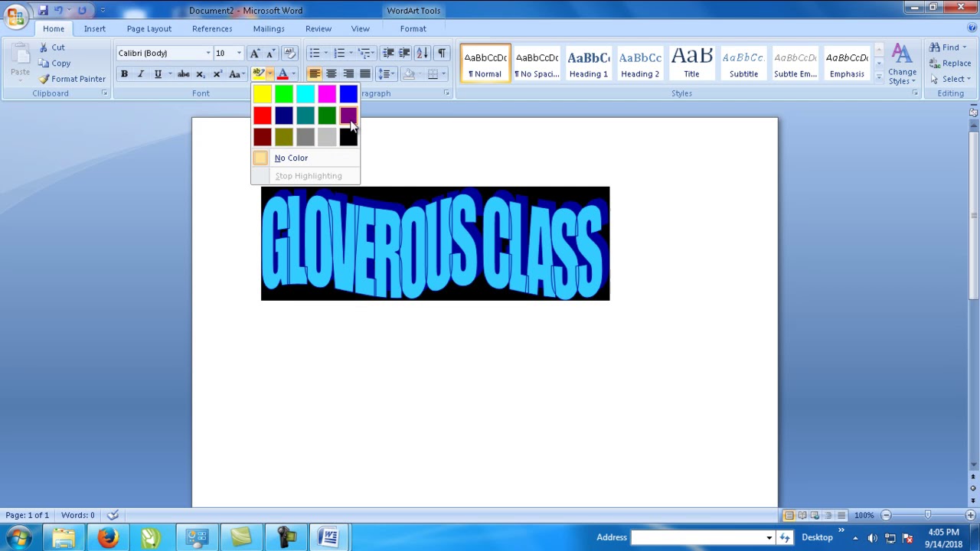980x551 pixels.
Task: Click the Sort icon
Action: coord(422,53)
